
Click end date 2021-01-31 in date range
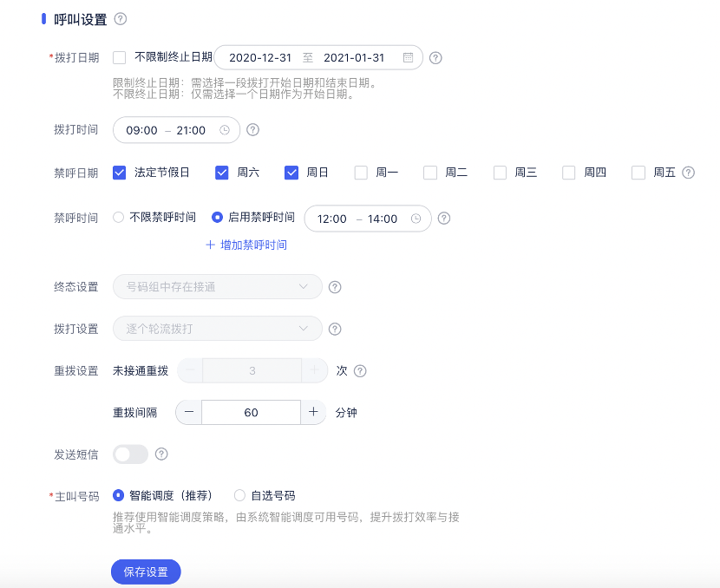pyautogui.click(x=354, y=58)
